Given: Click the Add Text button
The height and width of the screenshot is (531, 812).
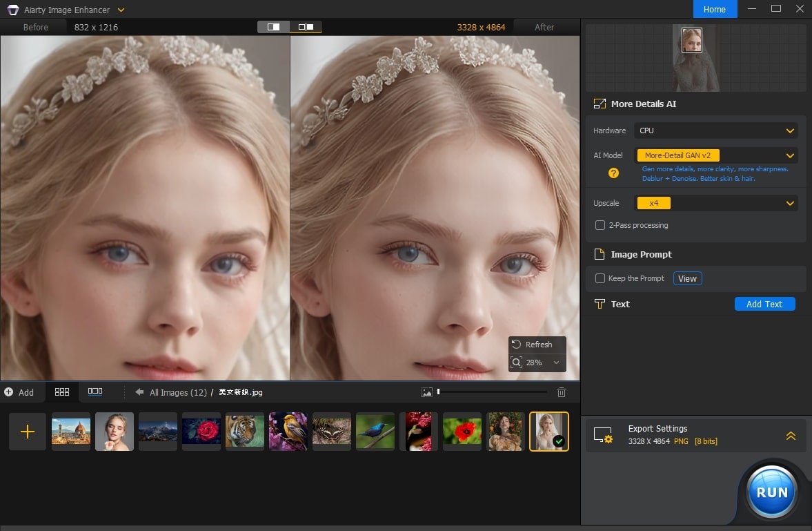Looking at the screenshot, I should click(764, 305).
